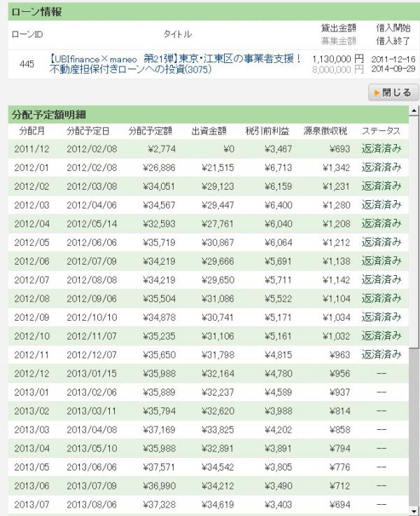
Task: Click ¥35,889 distribution amount cell
Action: [x=159, y=392]
